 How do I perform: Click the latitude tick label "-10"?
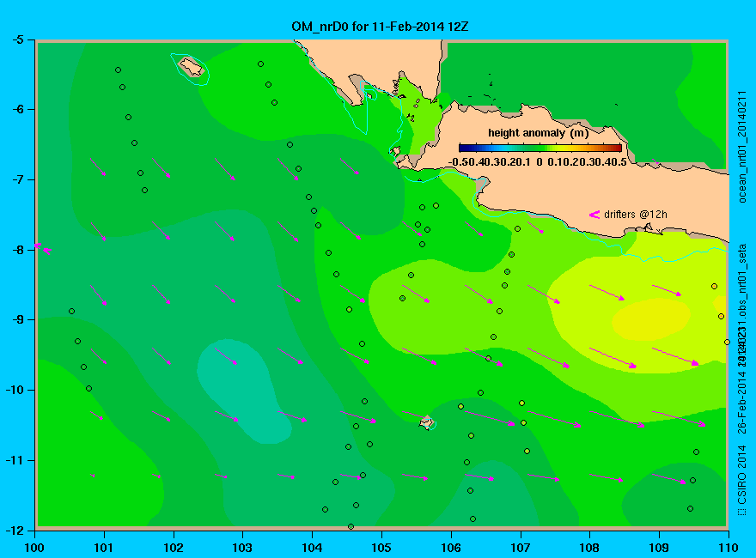click(x=14, y=390)
